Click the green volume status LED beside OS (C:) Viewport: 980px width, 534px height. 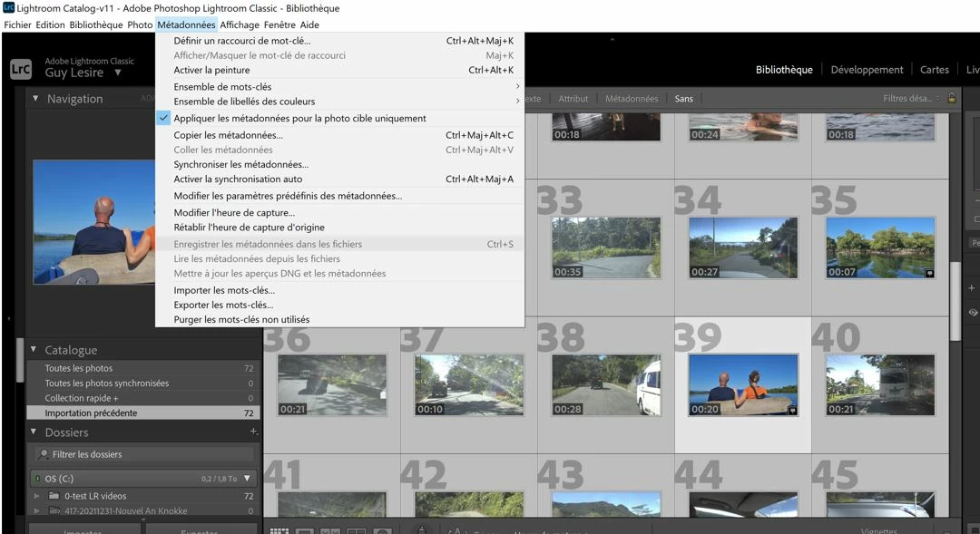click(x=37, y=479)
